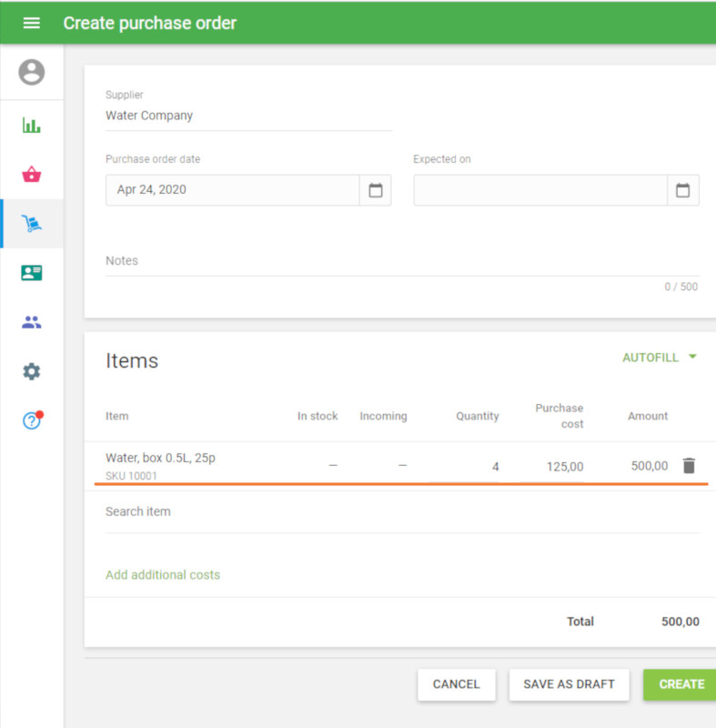Screen dimensions: 716x728
Task: Open the help question mark icon
Action: pos(32,420)
